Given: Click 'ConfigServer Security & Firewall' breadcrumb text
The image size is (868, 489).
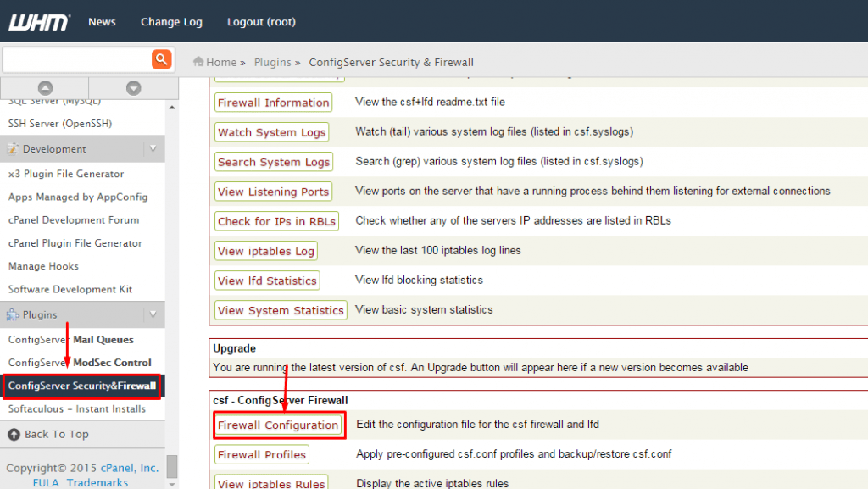Looking at the screenshot, I should pos(392,62).
